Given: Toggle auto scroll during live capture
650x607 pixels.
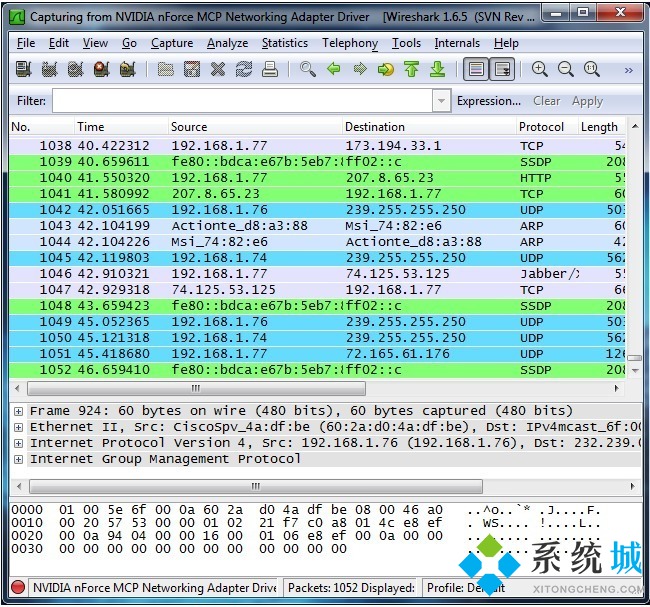Looking at the screenshot, I should click(502, 69).
